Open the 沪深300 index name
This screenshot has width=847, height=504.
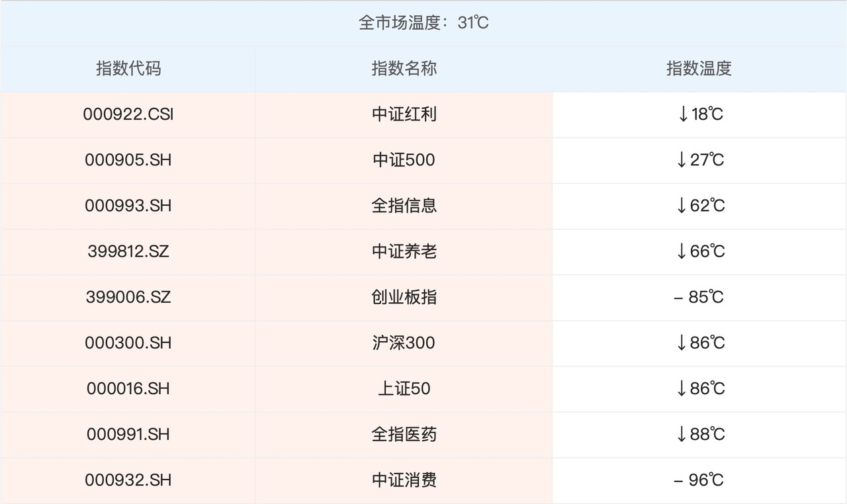(x=404, y=343)
